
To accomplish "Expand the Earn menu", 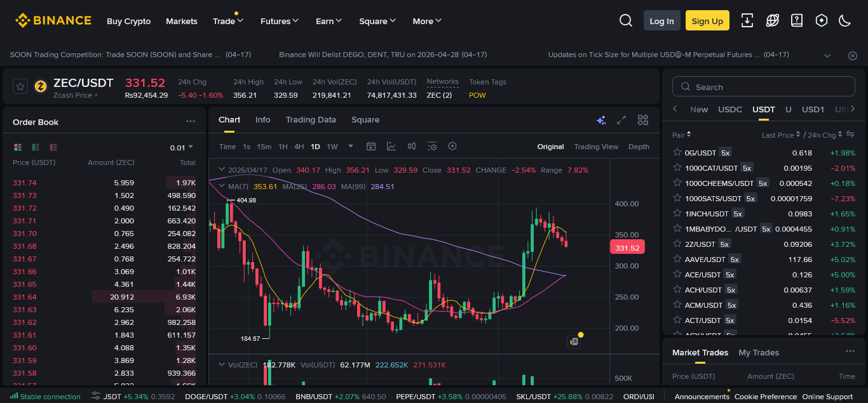I will pyautogui.click(x=329, y=21).
